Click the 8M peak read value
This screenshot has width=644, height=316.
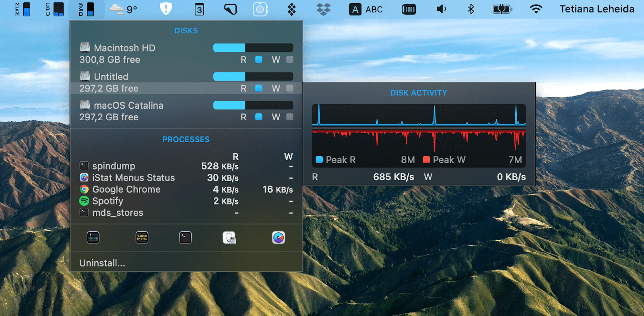tap(408, 160)
